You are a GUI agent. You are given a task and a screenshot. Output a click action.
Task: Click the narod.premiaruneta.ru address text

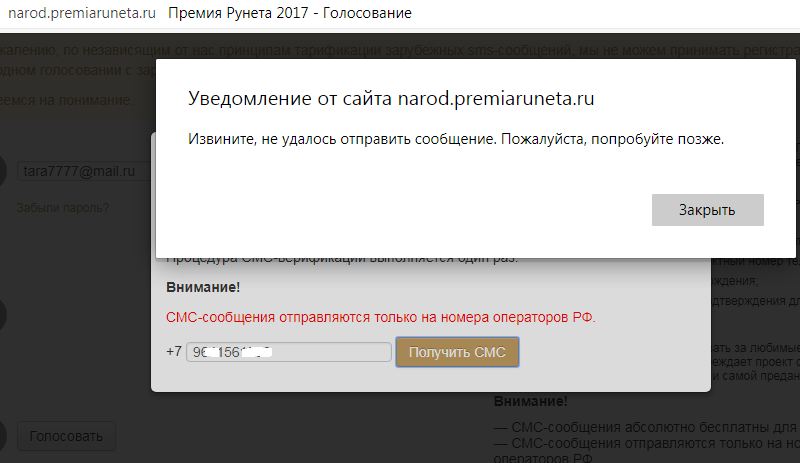[x=82, y=13]
